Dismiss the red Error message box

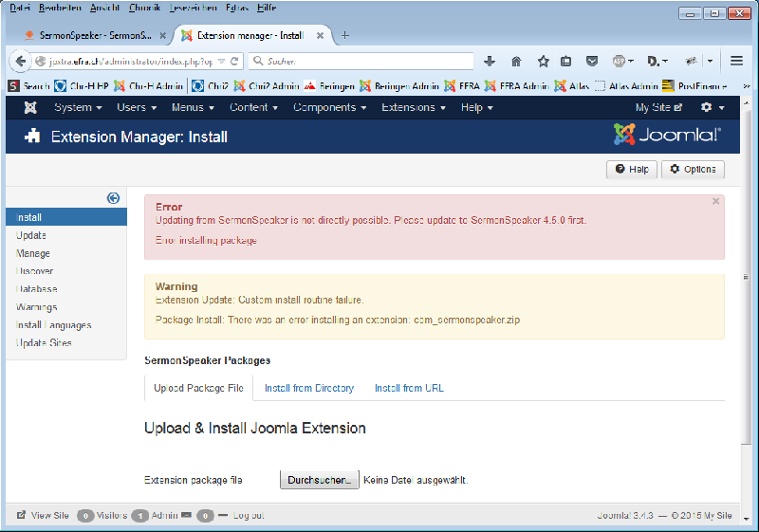pyautogui.click(x=716, y=201)
